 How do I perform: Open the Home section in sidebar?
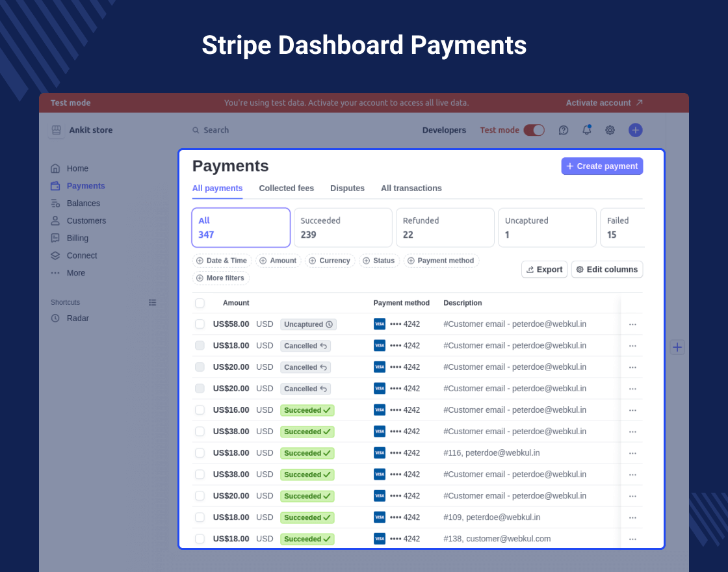(x=77, y=168)
